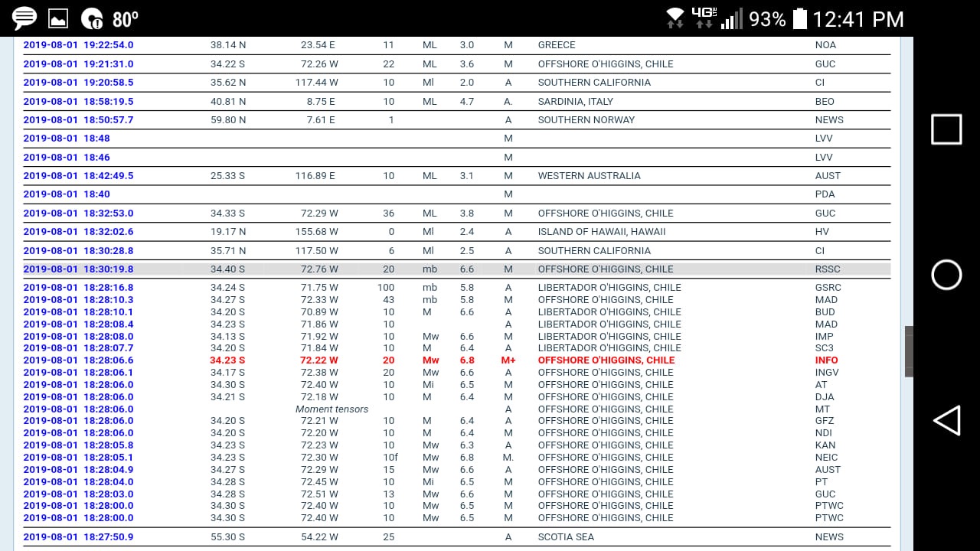
Task: Open the 2019-08-01 18:28:10.3 MAD solution link
Action: coord(78,300)
